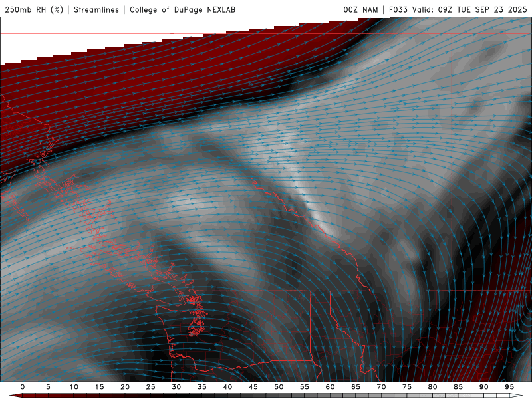
Task: Click the colorbar label '60'
Action: [x=330, y=387]
